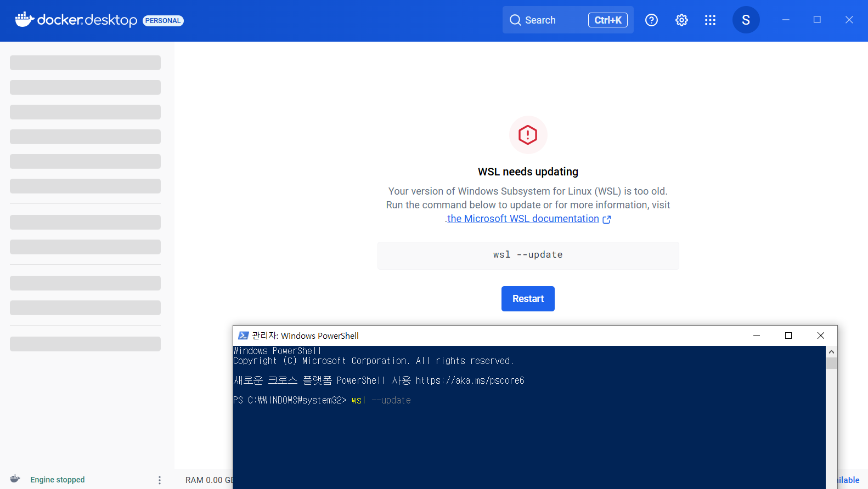Click the aka.ms/pscore6 URL in PowerShell
The image size is (868, 489).
pos(470,380)
